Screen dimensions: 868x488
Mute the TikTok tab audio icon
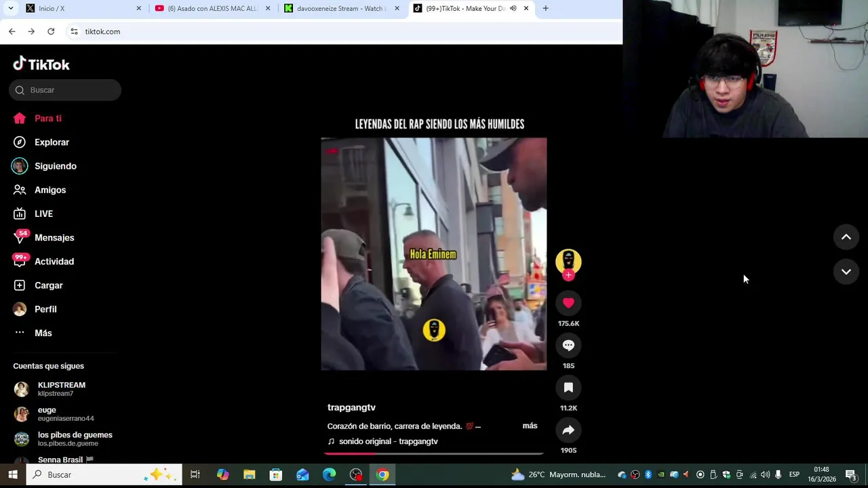pos(513,9)
